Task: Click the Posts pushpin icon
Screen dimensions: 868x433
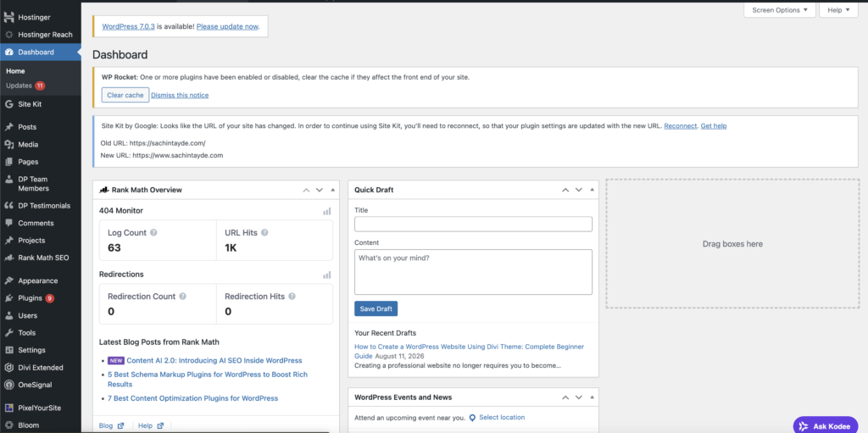Action: pos(8,127)
